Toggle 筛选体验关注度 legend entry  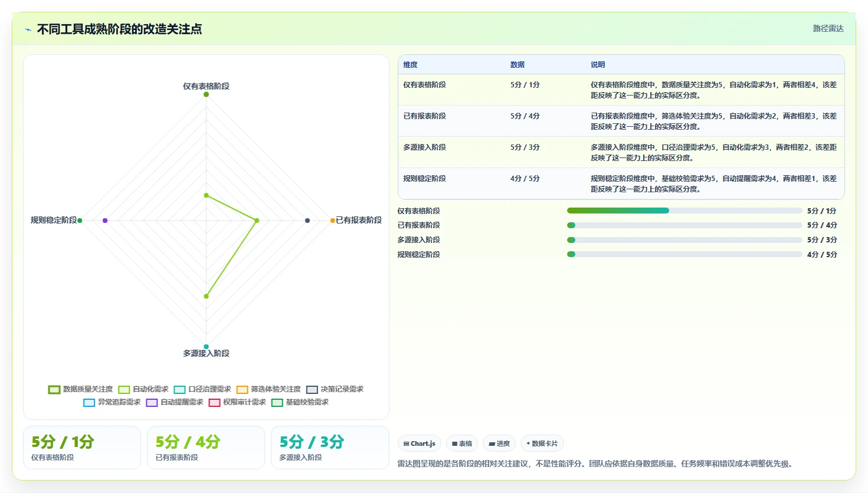(268, 390)
